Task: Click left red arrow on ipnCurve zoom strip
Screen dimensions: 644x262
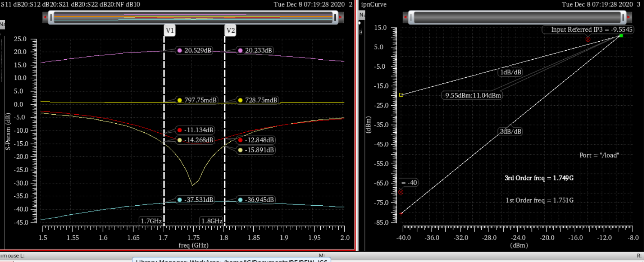Action: [405, 17]
